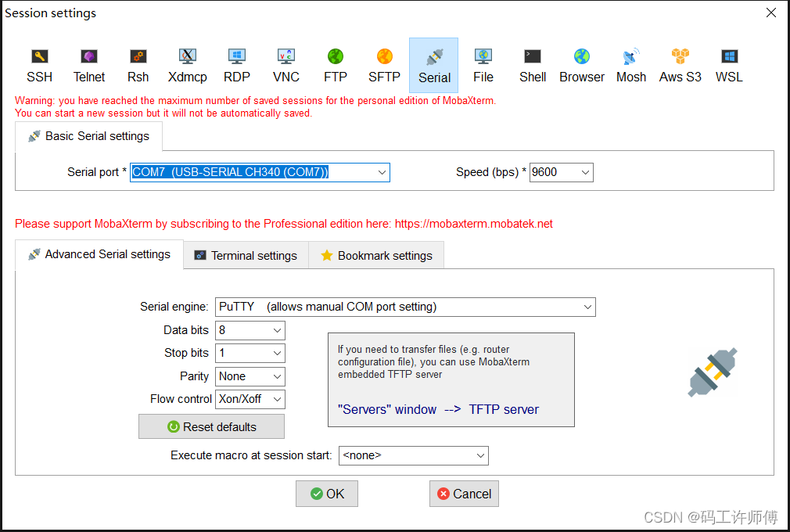Screen dimensions: 790x532
Task: Close the Session settings dialog
Action: pyautogui.click(x=771, y=13)
